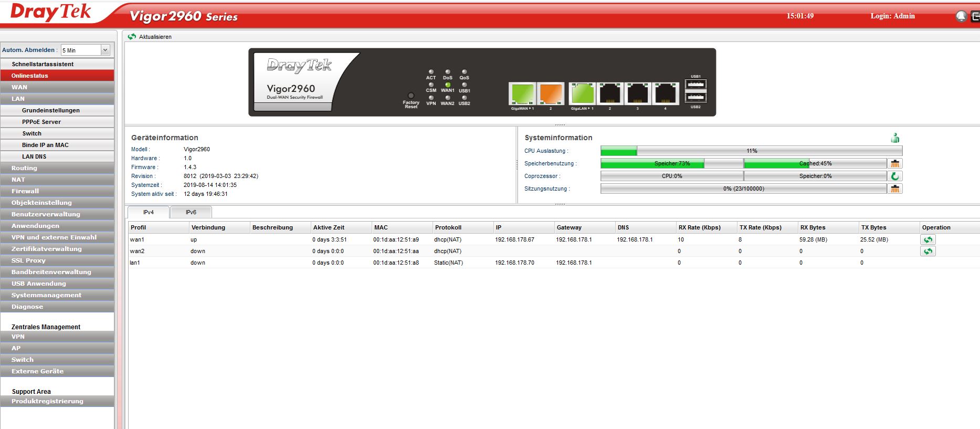Open PPPoE Server under LAN
This screenshot has height=429, width=980.
click(x=57, y=122)
